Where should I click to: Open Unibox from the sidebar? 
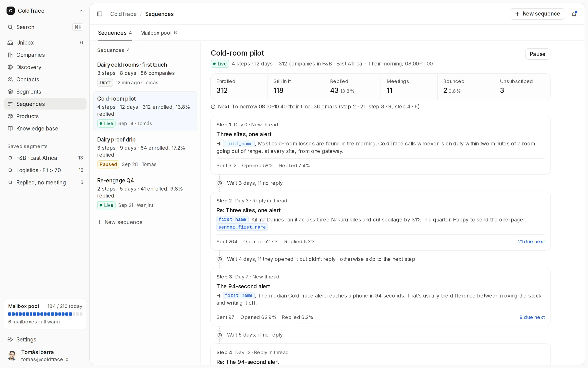coord(45,42)
